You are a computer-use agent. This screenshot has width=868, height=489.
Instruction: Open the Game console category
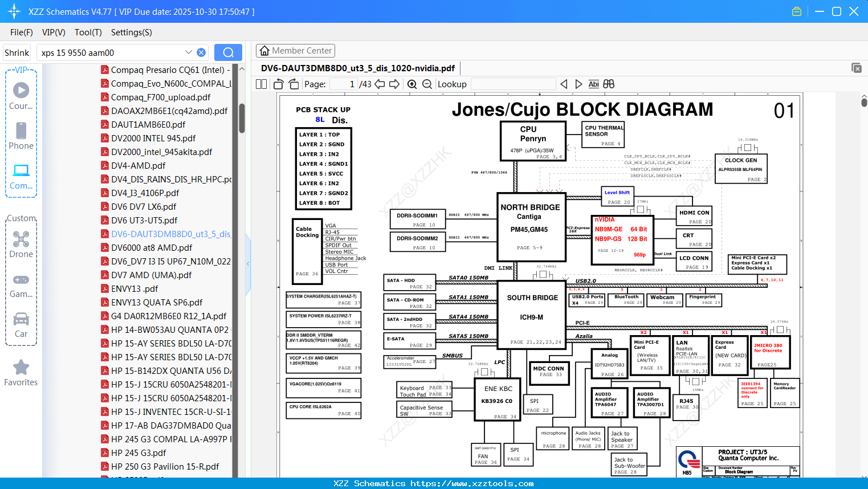tap(21, 285)
